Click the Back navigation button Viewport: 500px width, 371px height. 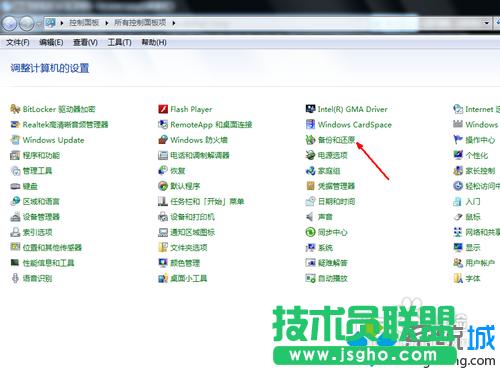[9, 23]
